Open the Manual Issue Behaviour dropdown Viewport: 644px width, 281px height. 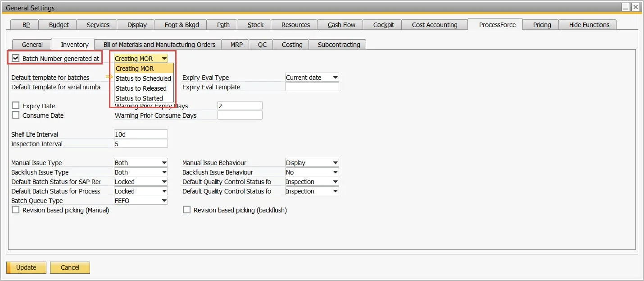(335, 163)
